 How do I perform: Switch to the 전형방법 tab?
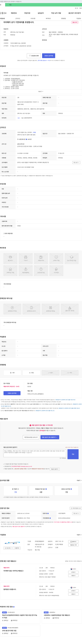[63, 19]
